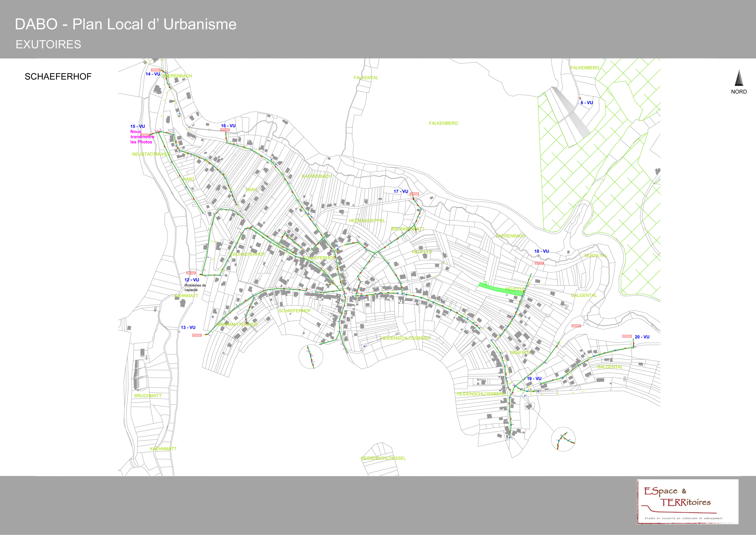Click the circular detail inset near Heidenschlossberg bottom right

[563, 439]
